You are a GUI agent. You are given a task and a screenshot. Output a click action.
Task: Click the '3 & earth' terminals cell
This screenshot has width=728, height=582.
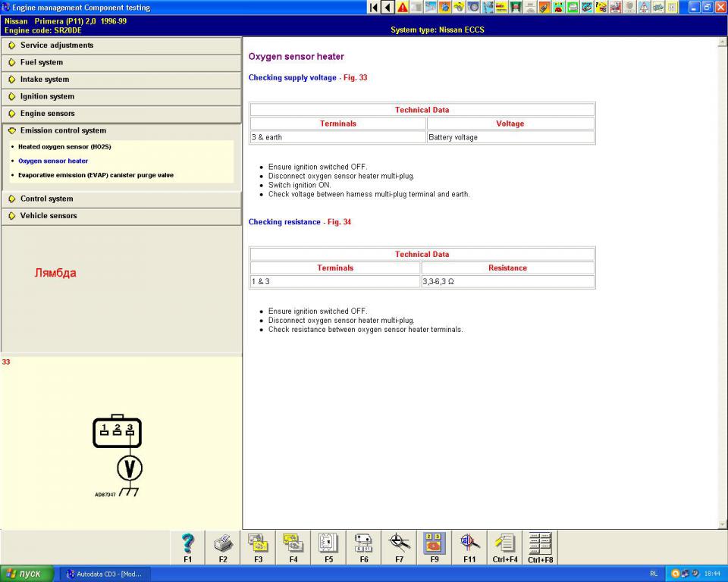point(338,137)
